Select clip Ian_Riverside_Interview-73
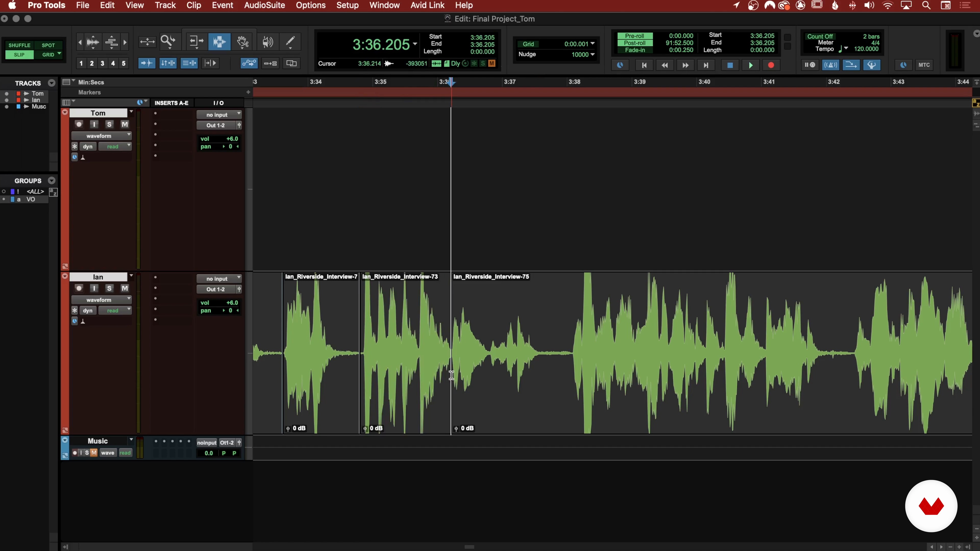Viewport: 980px width, 551px height. (x=406, y=353)
